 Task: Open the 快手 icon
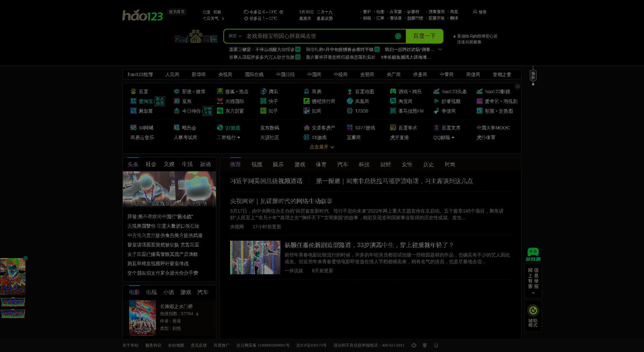coord(263,101)
